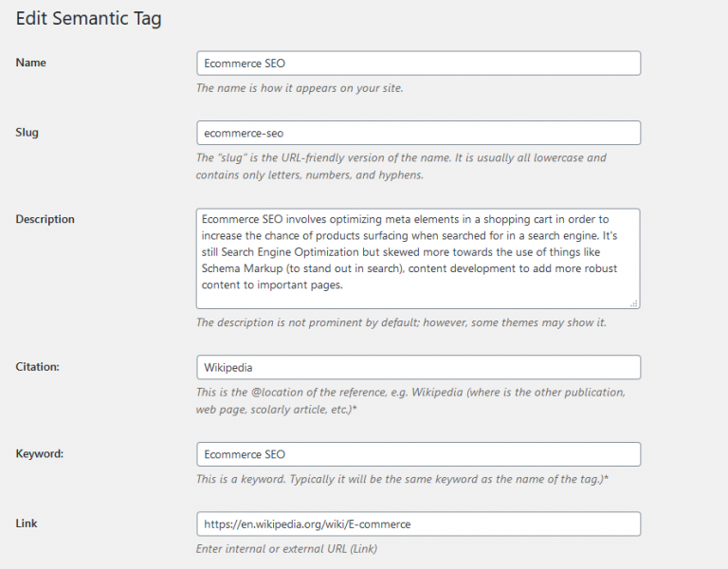
Task: Focus the Link URL field
Action: [x=417, y=523]
